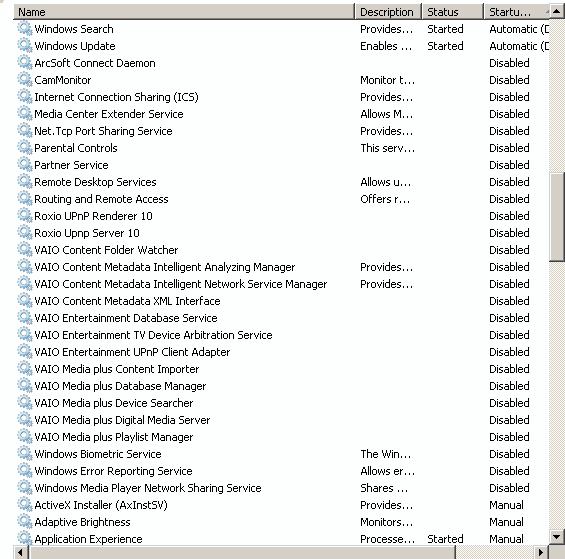This screenshot has height=559, width=565.
Task: Click the Windows Biometric Service gear icon
Action: pos(25,454)
